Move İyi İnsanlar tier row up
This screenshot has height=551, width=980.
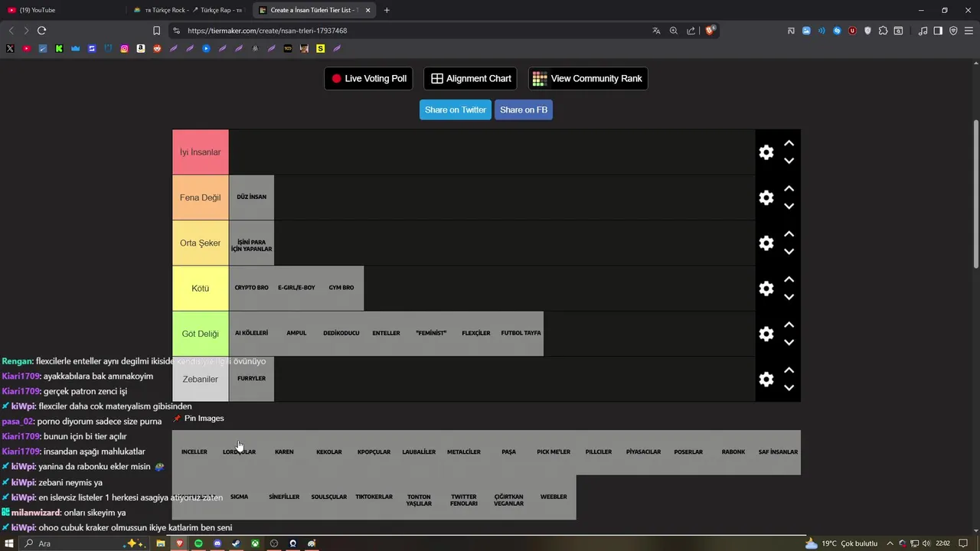(789, 144)
